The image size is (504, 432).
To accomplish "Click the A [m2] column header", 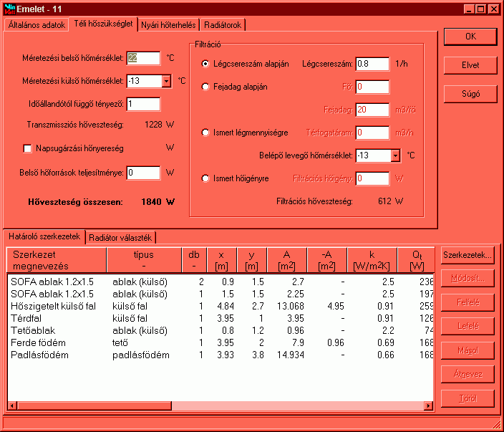I will (x=286, y=260).
